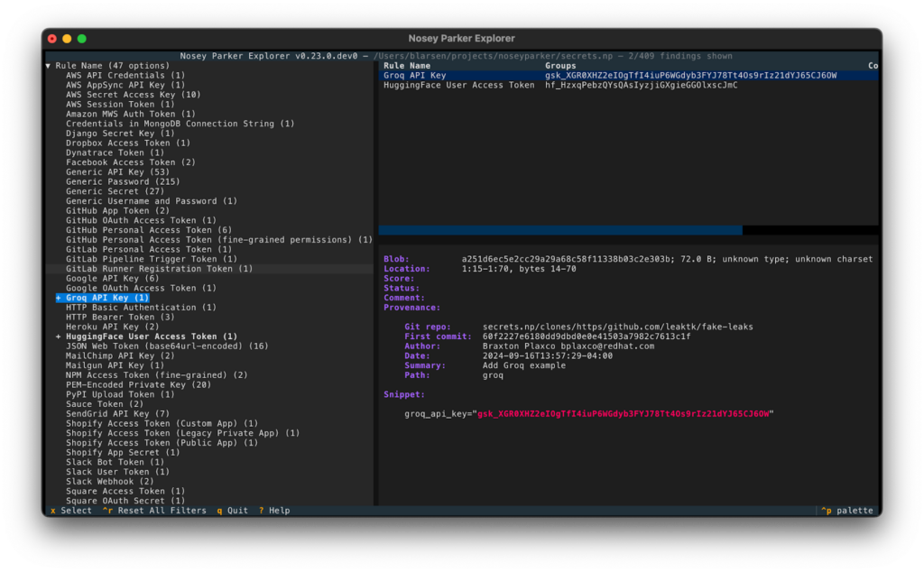The image size is (924, 572).
Task: Select HTTP Bearer Token (3)
Action: pos(120,317)
